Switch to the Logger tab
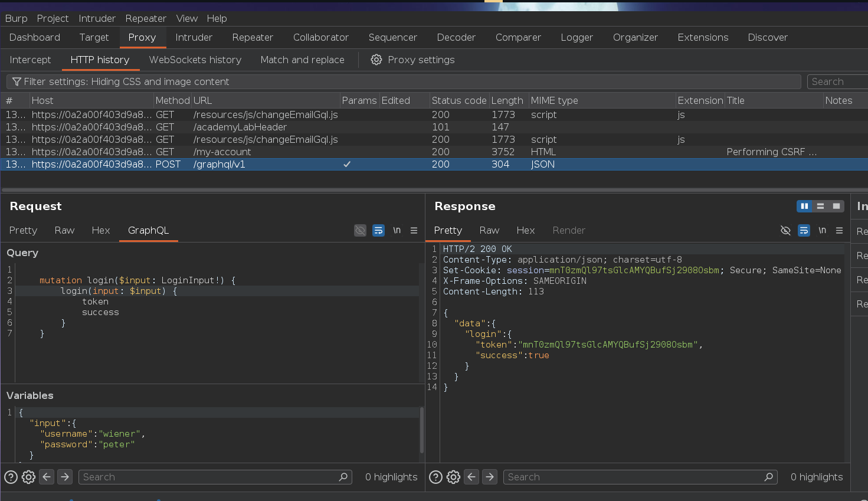The width and height of the screenshot is (868, 501). click(577, 37)
